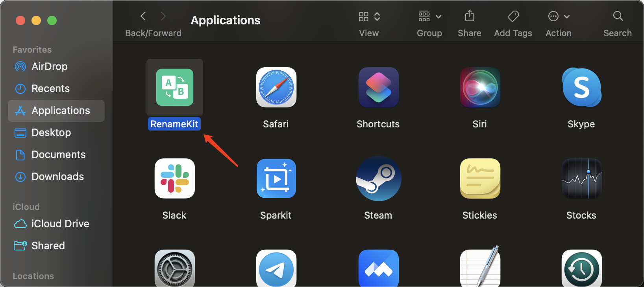Click the Favorites section header
The image size is (644, 287).
32,50
